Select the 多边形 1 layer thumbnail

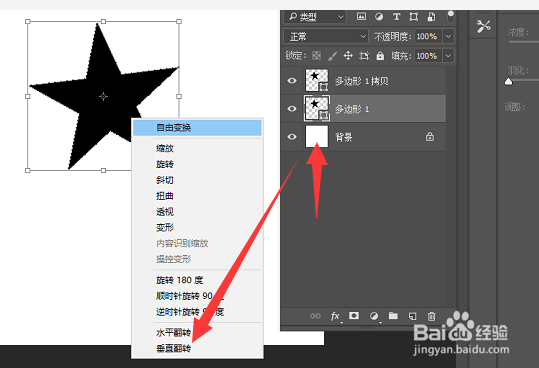tap(317, 109)
